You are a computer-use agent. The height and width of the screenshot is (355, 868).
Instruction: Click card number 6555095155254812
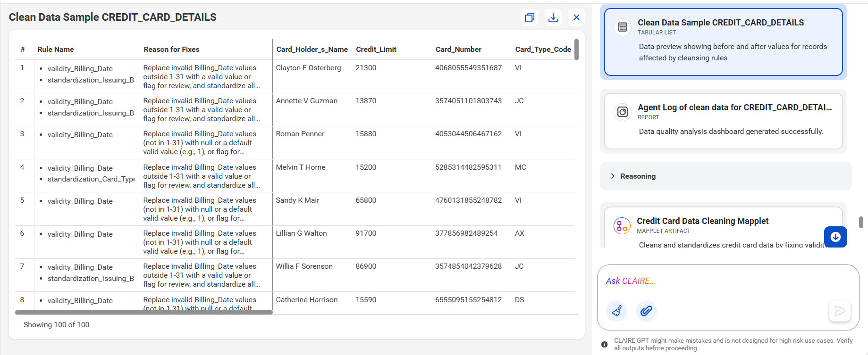(x=468, y=300)
